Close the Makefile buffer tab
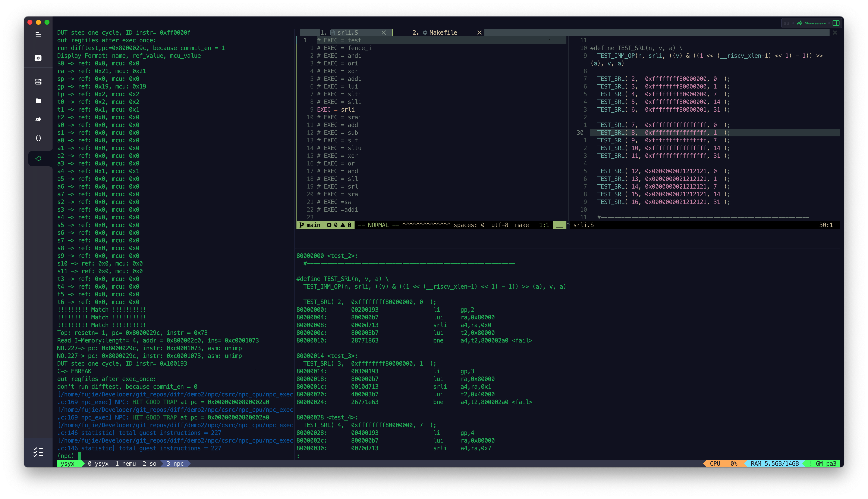 point(479,32)
